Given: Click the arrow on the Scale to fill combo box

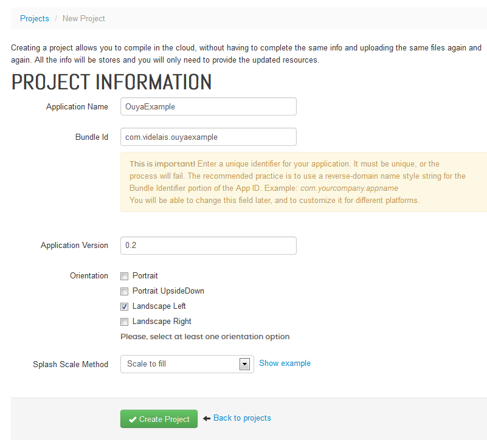Looking at the screenshot, I should click(x=244, y=364).
